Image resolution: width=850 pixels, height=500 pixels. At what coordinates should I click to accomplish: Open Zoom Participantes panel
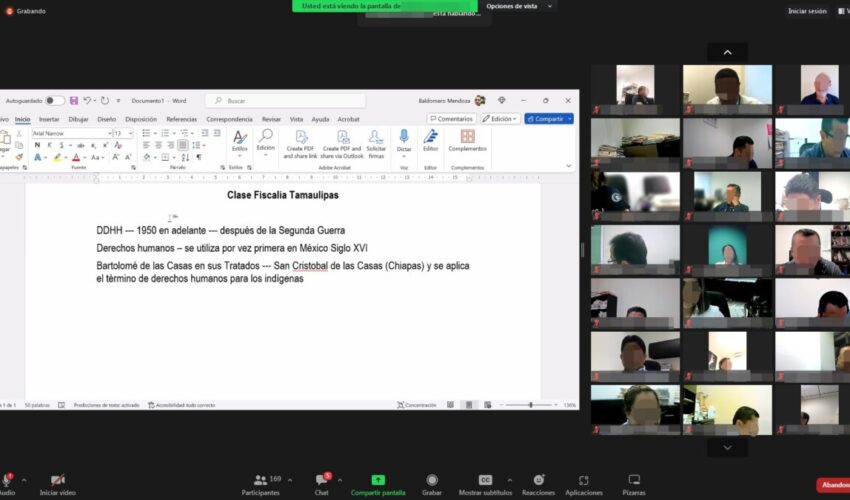coord(261,485)
